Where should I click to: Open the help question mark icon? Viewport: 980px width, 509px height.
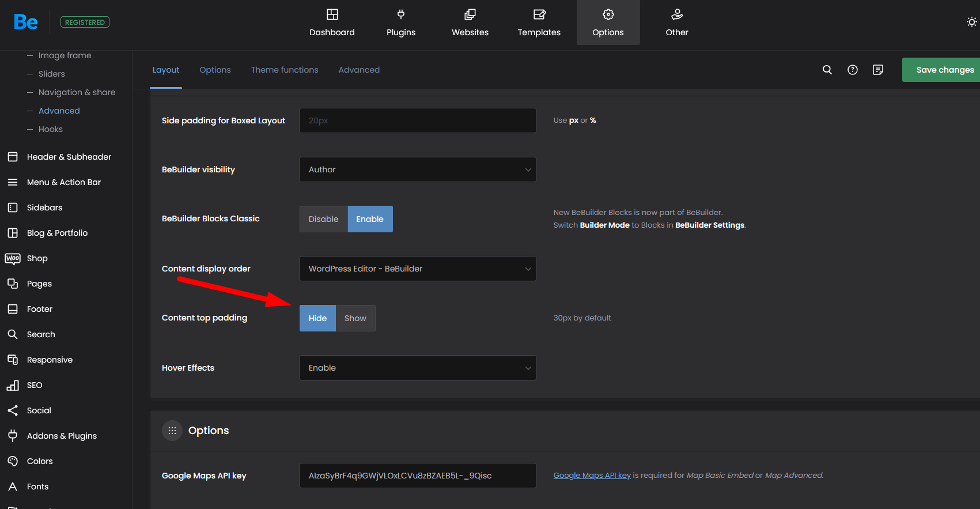(x=852, y=70)
